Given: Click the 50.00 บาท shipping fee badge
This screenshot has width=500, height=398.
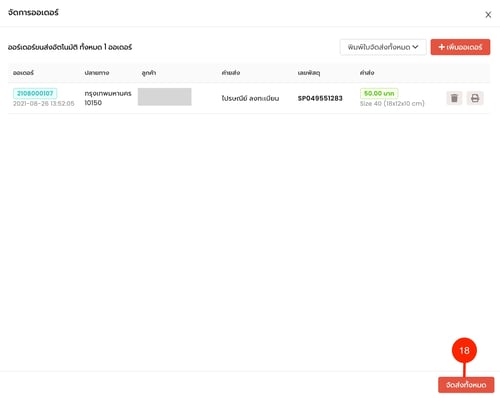Looking at the screenshot, I should pos(379,93).
